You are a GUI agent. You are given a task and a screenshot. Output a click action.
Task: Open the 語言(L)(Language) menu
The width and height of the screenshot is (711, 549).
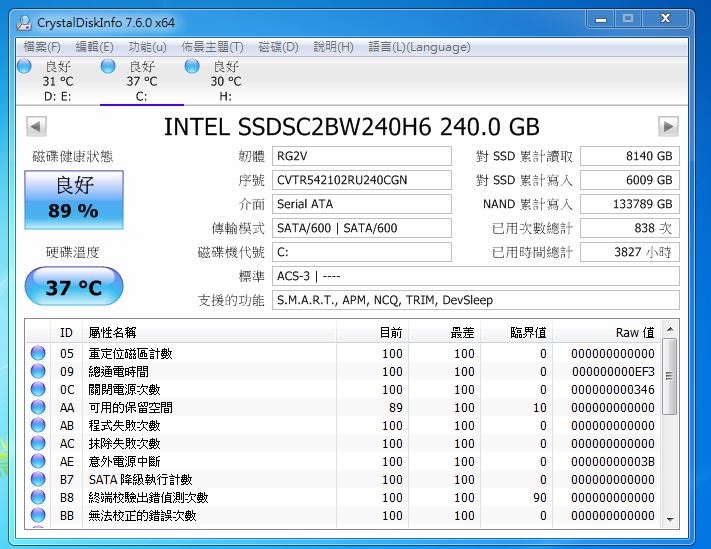pyautogui.click(x=419, y=47)
